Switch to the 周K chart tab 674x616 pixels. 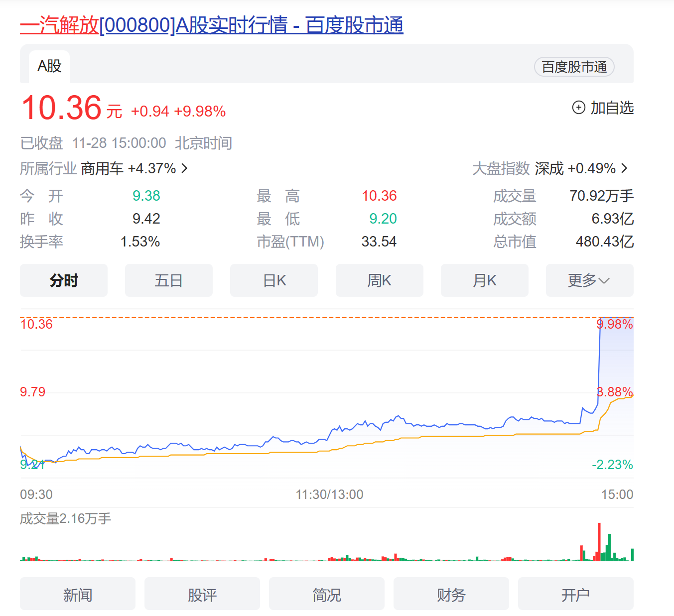click(x=380, y=280)
